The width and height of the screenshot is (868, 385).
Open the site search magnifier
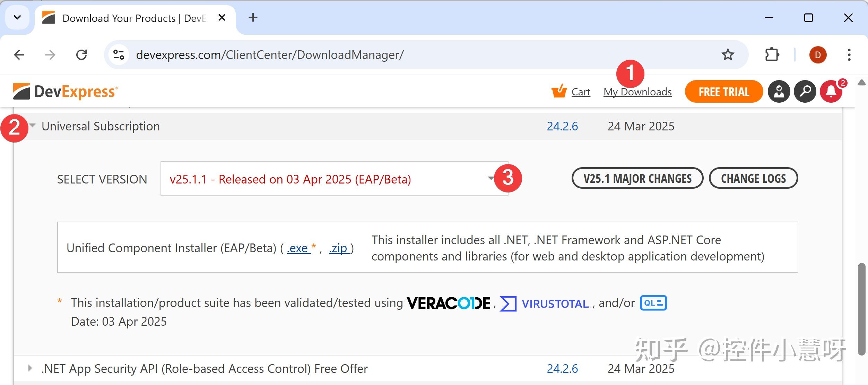(x=805, y=91)
